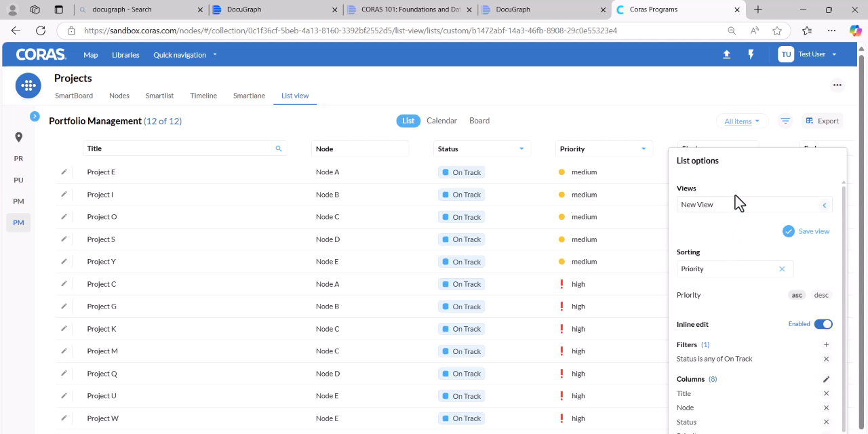Clear the Priority sorting with X
Screen dimensions: 868x434
tap(782, 269)
